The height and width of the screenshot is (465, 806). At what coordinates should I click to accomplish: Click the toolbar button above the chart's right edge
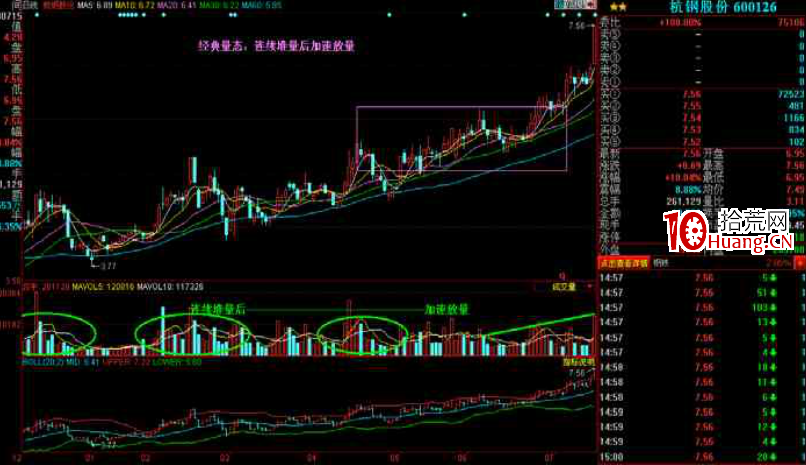coord(575,5)
